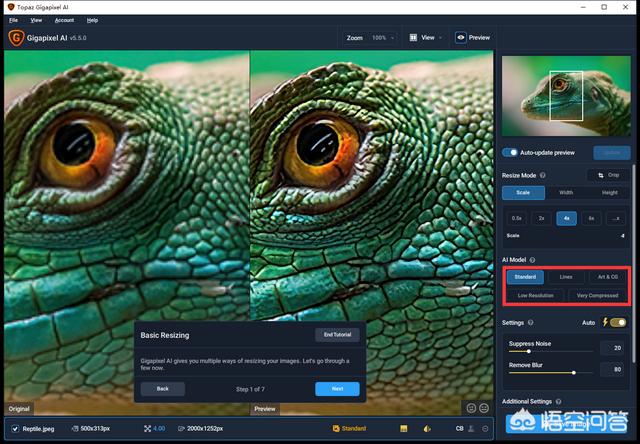Click the tutorial Back button
The width and height of the screenshot is (640, 444).
163,389
